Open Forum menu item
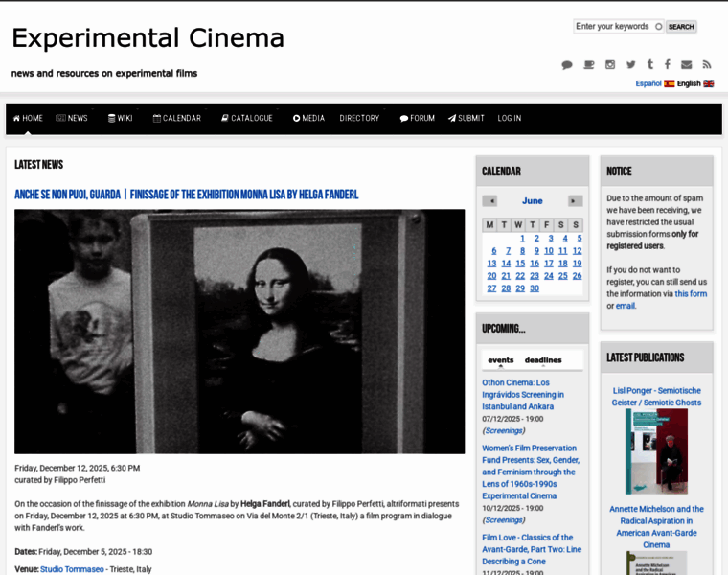This screenshot has height=575, width=728. tap(418, 118)
